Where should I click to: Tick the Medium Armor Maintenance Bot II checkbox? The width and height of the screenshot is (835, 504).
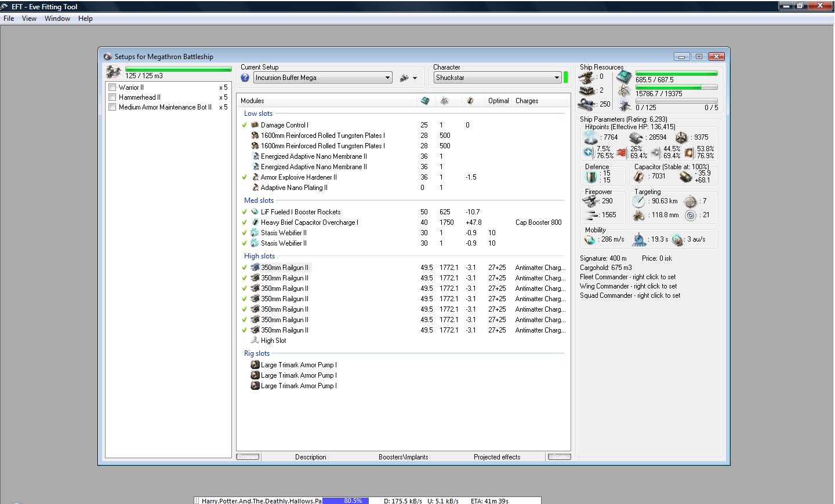pyautogui.click(x=112, y=107)
